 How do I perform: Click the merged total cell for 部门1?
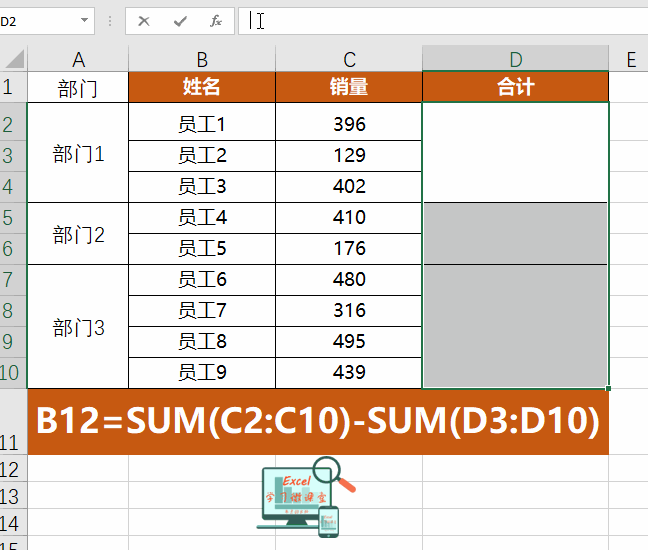[x=515, y=152]
